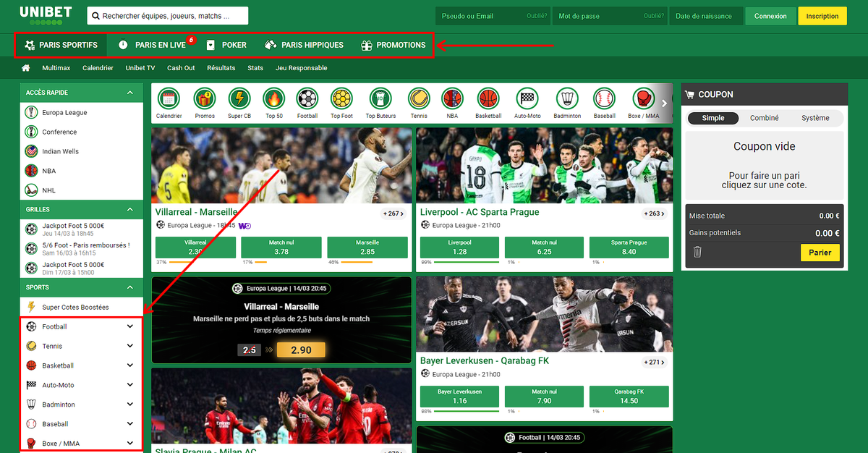The image size is (868, 453).
Task: Click the Date de naissance field
Action: [705, 16]
